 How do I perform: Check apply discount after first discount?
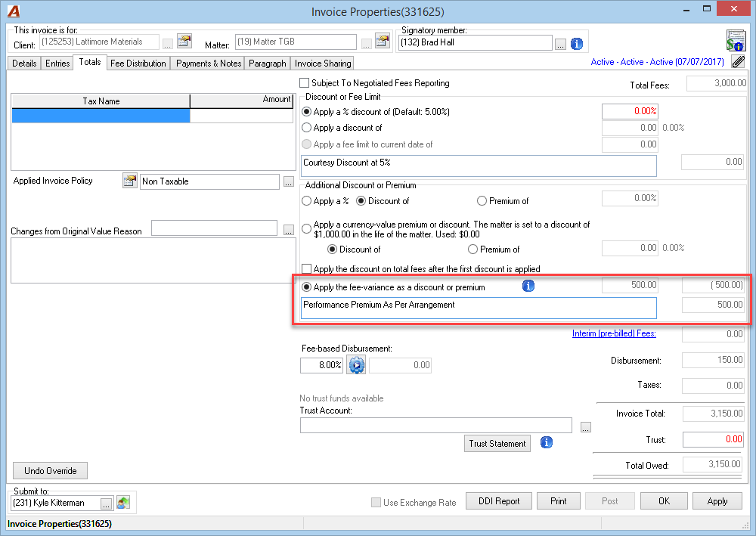tap(306, 268)
